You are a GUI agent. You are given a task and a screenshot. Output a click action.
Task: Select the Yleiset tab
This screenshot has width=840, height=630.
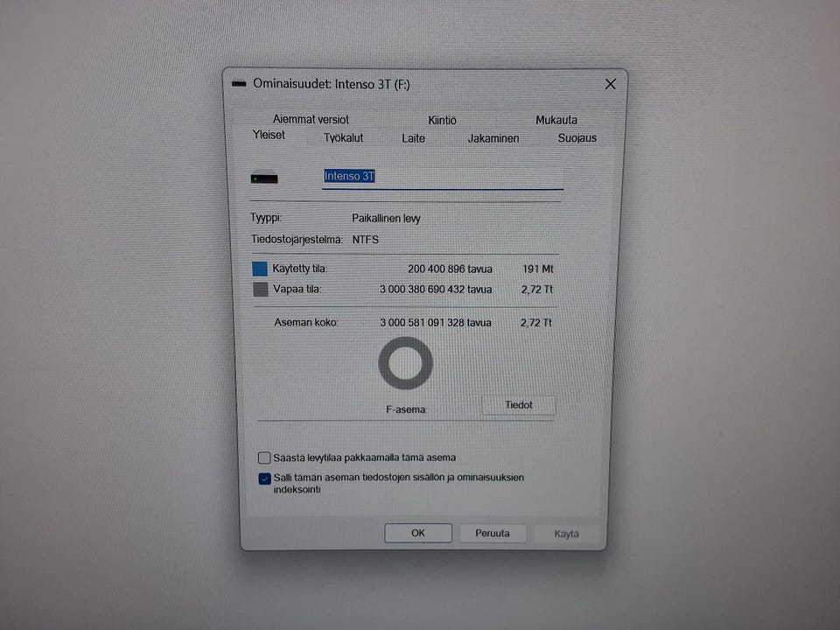coord(269,135)
